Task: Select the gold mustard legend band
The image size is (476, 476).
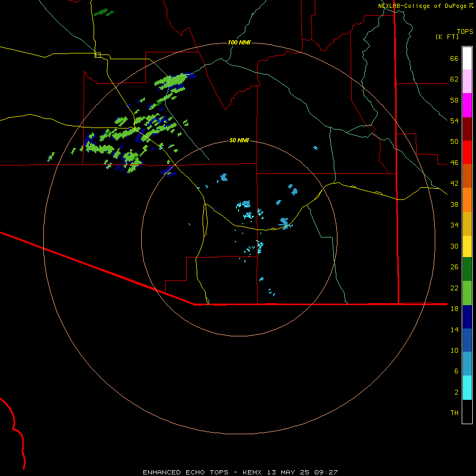Action: (467, 224)
